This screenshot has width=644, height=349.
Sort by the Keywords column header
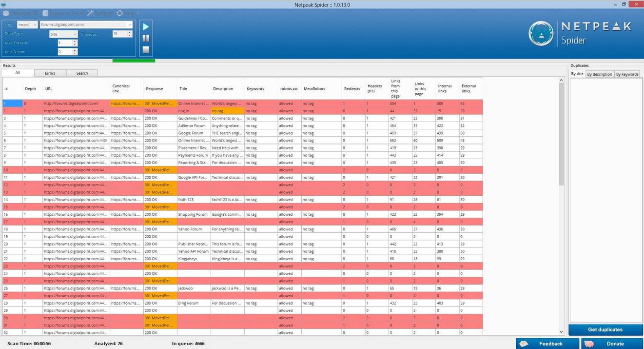(x=261, y=89)
